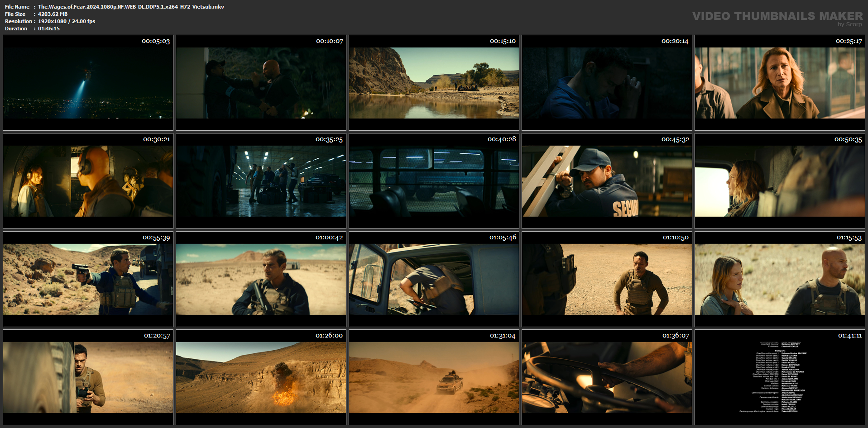Select the thumbnail at timestamp 00:20:14
This screenshot has height=428, width=868.
pyautogui.click(x=607, y=83)
